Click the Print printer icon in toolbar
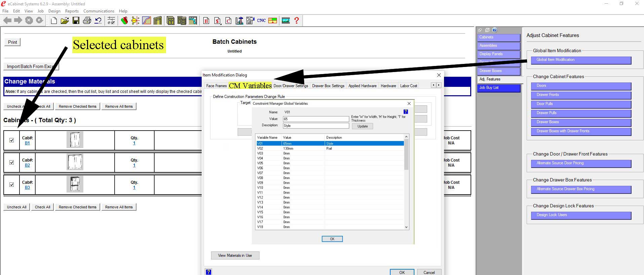644x275 pixels. (87, 21)
